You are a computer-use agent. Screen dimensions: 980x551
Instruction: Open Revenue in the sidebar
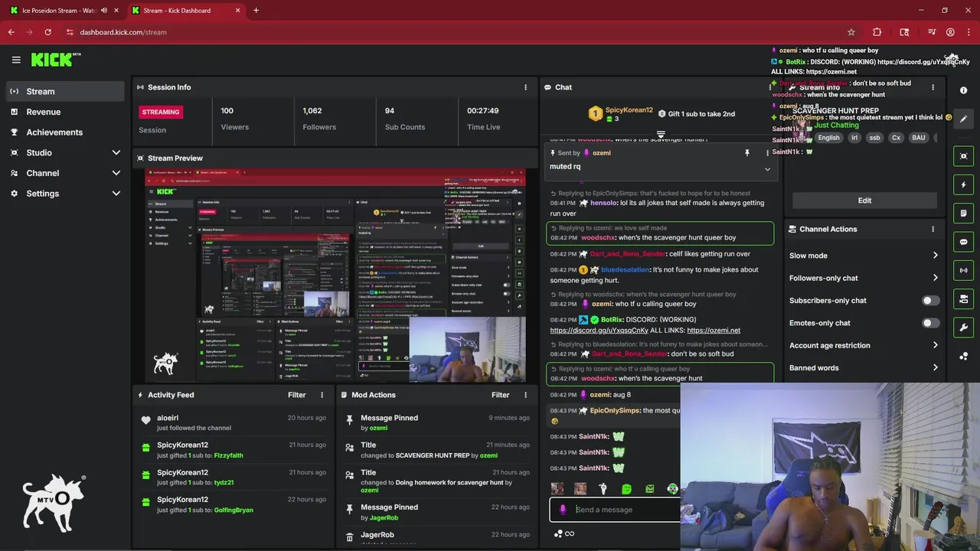click(x=65, y=112)
